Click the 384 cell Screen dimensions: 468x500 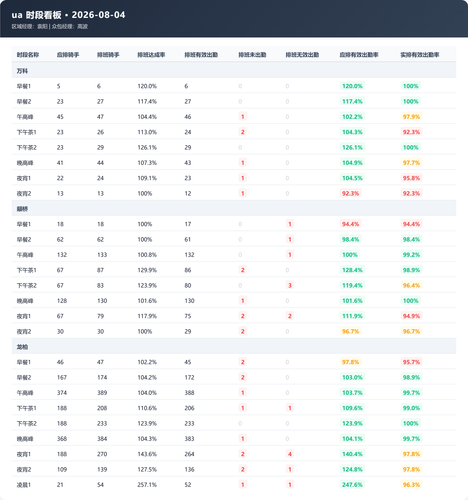[x=102, y=439]
